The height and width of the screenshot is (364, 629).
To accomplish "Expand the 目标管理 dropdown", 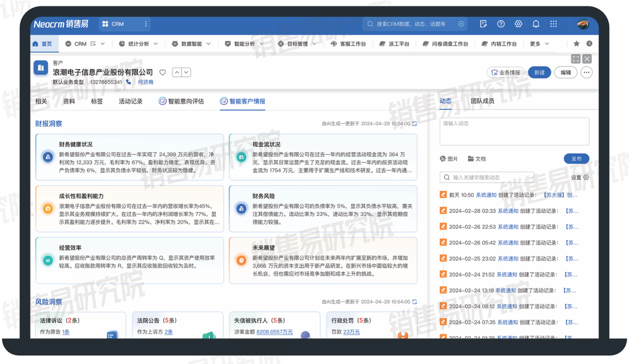I will (314, 44).
